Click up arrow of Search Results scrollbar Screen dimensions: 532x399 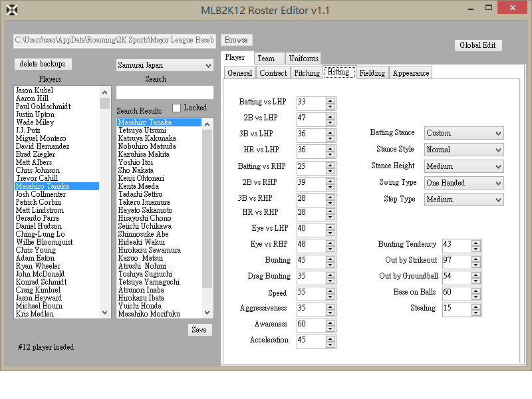207,124
